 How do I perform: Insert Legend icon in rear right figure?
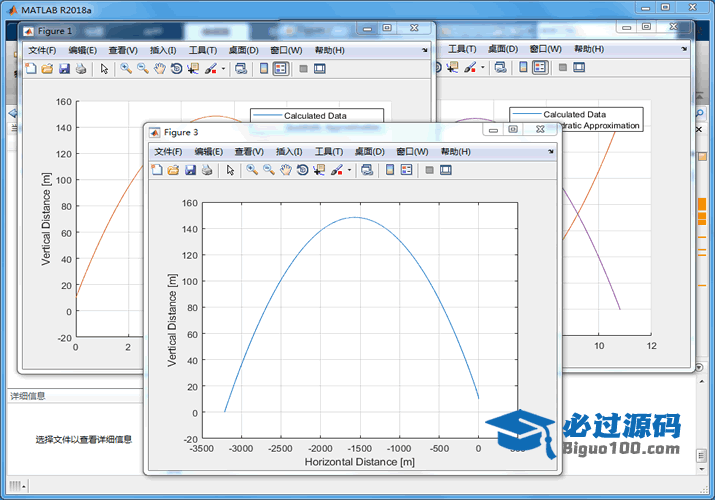(x=540, y=67)
